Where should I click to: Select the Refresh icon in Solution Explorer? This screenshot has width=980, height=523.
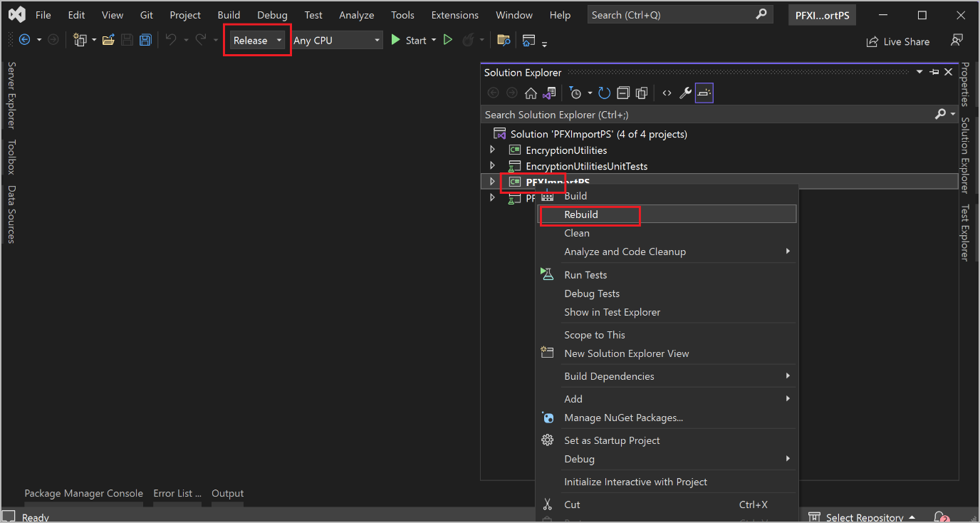(x=604, y=93)
